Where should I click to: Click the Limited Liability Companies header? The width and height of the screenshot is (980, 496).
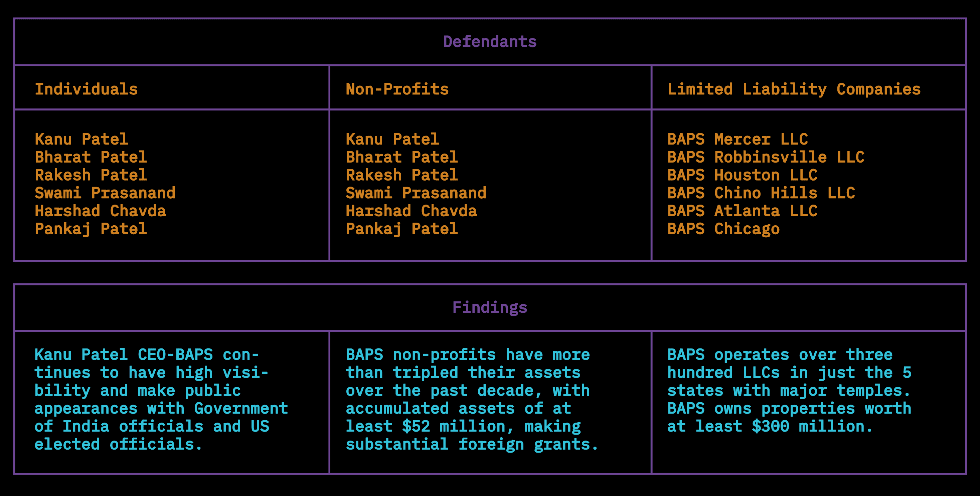tap(794, 89)
